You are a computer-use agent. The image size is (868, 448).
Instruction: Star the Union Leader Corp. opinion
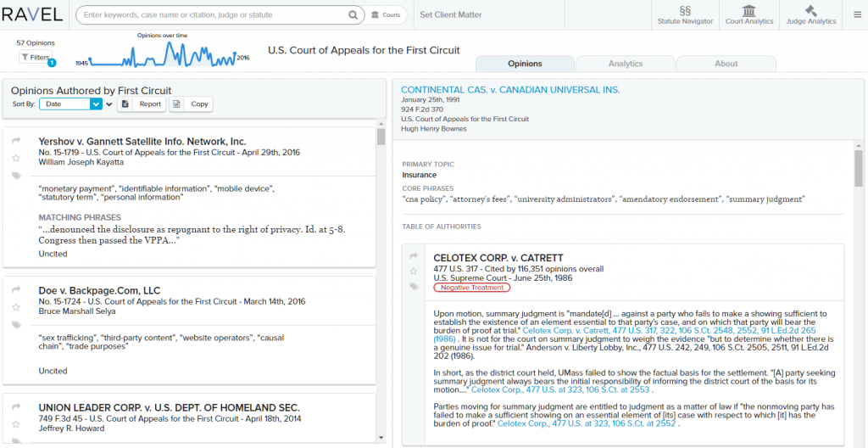pos(16,424)
